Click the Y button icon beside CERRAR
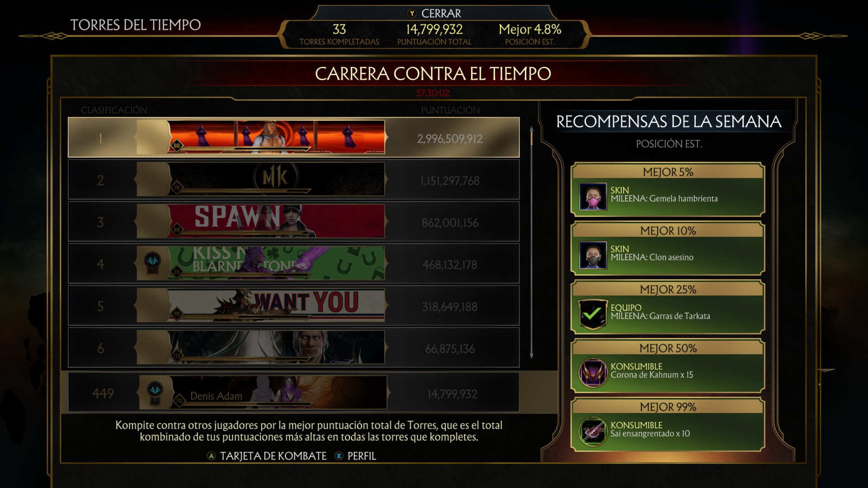The height and width of the screenshot is (488, 868). pyautogui.click(x=412, y=14)
